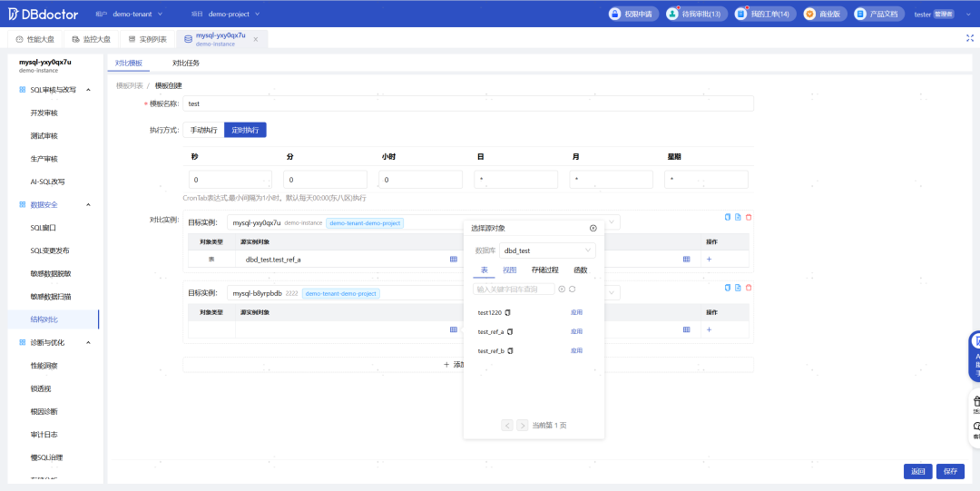
Task: Collapse the 数据安全 sidebar section
Action: [88, 204]
